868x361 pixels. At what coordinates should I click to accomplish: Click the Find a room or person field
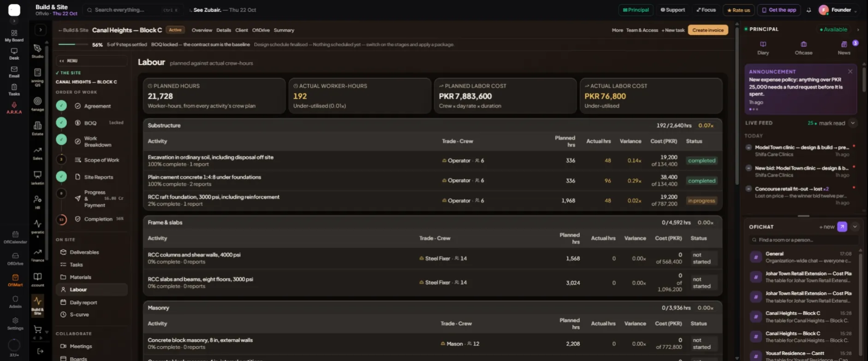803,240
